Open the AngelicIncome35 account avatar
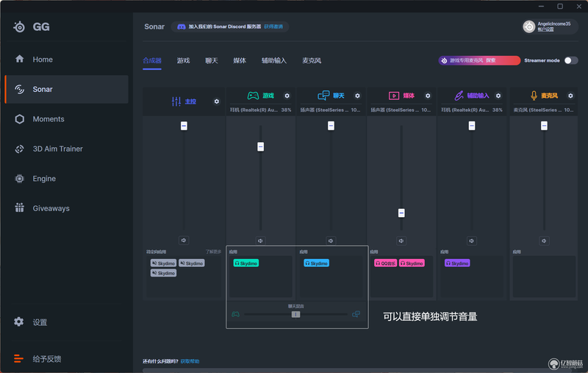The image size is (588, 373). [528, 26]
